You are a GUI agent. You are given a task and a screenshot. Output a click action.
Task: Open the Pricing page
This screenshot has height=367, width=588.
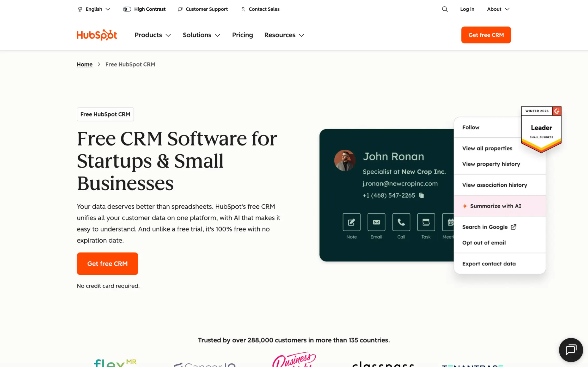pyautogui.click(x=242, y=35)
